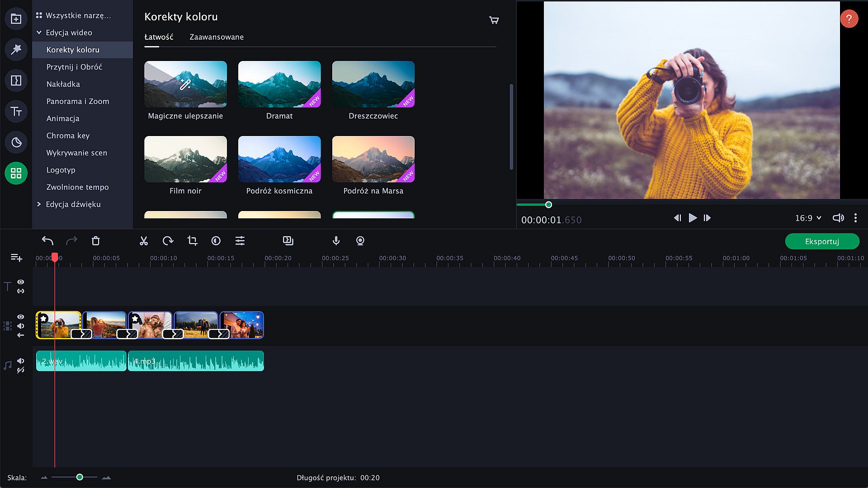Image resolution: width=868 pixels, height=488 pixels.
Task: Open the 16:9 aspect ratio dropdown
Action: [x=808, y=218]
